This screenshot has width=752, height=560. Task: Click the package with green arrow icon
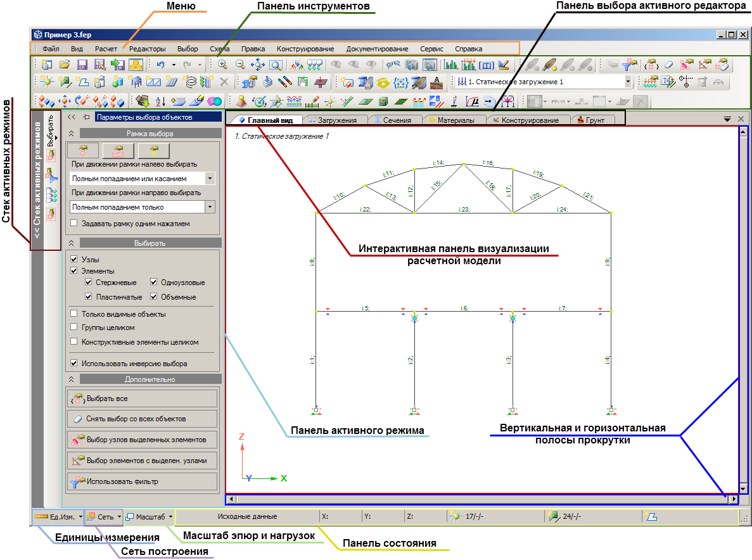click(143, 101)
